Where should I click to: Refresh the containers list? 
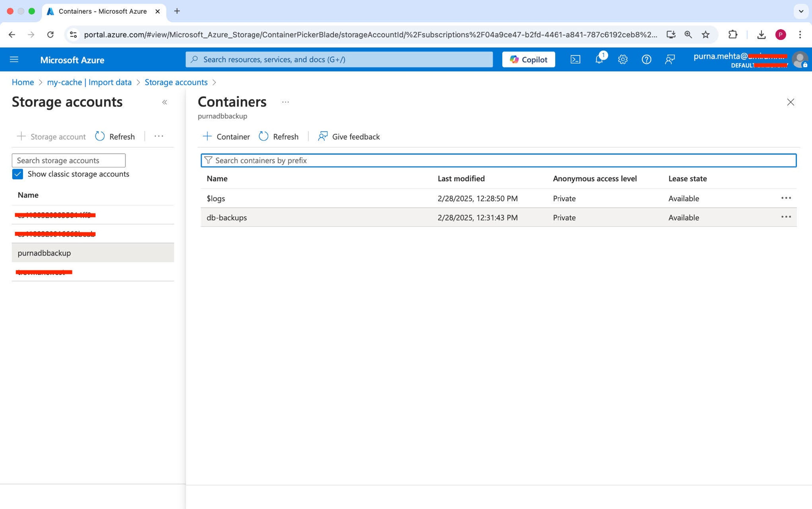279,137
